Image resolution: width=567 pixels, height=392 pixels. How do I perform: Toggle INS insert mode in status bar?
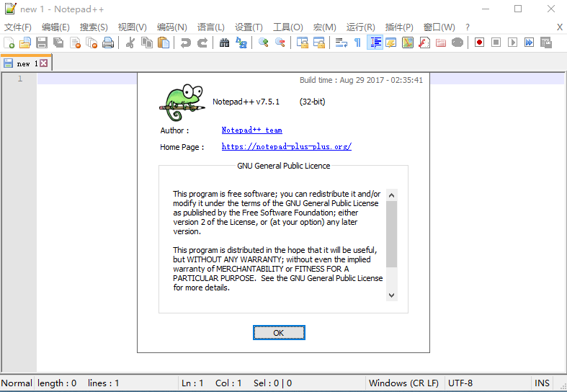542,383
